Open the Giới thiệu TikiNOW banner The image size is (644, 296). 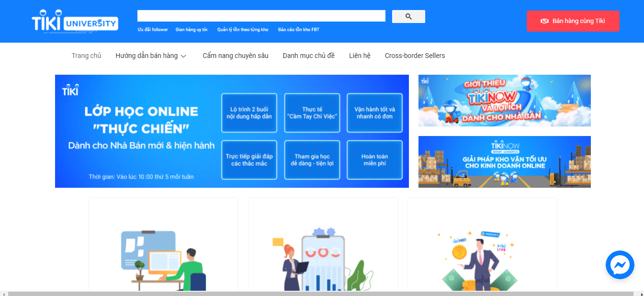[x=505, y=101]
